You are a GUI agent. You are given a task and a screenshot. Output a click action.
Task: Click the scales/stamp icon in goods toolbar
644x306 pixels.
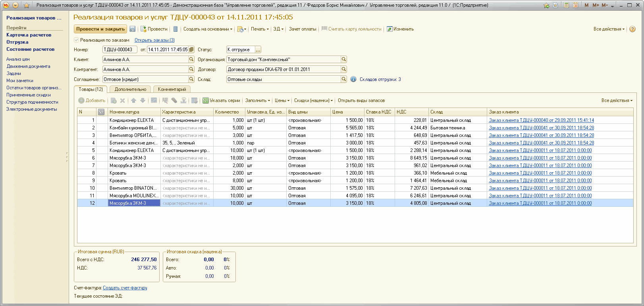pyautogui.click(x=183, y=100)
